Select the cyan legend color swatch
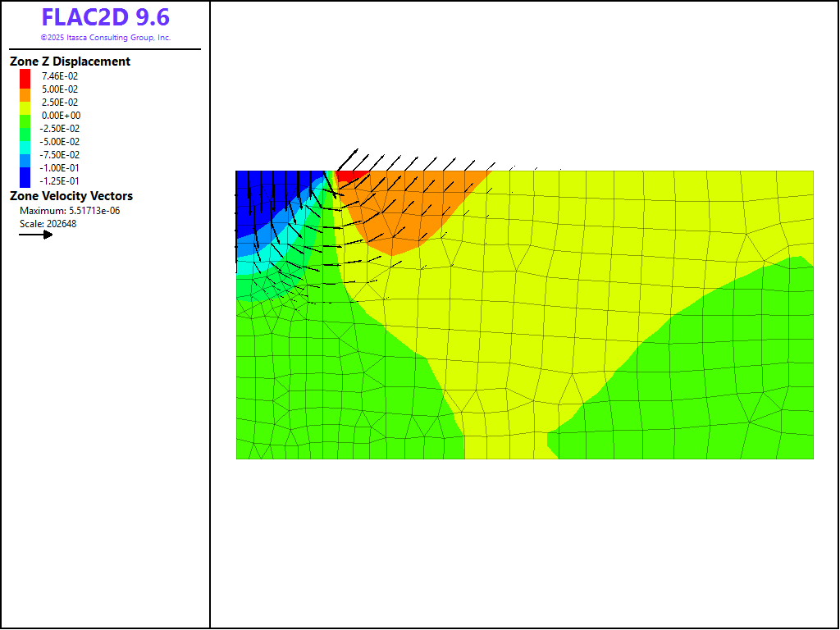840x630 pixels. [25, 143]
